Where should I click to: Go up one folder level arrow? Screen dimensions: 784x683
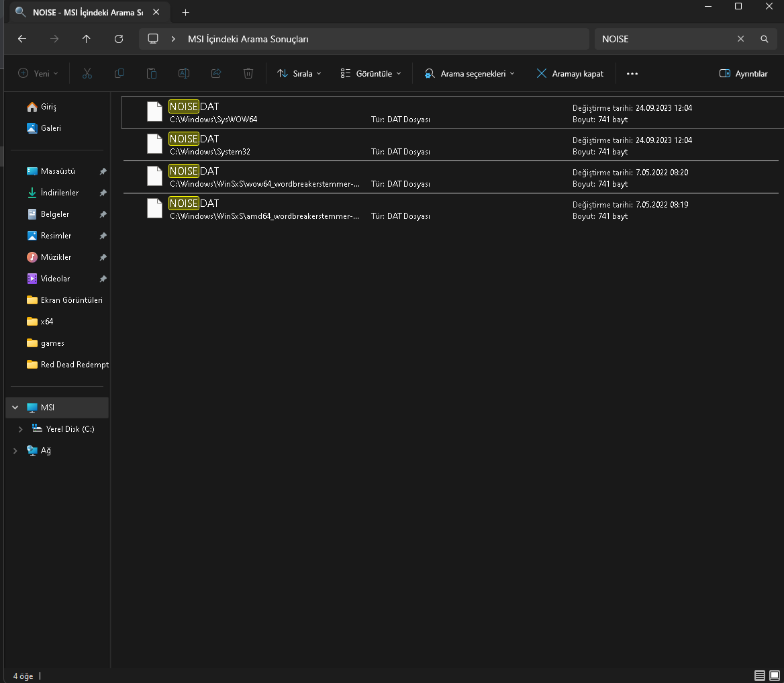pyautogui.click(x=87, y=39)
